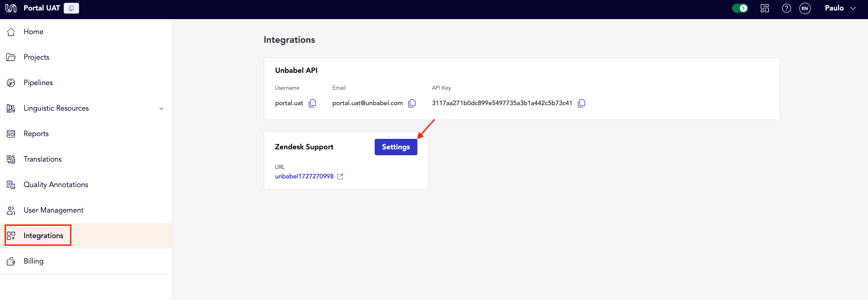The image size is (868, 300).
Task: Change language via EN icon
Action: pyautogui.click(x=805, y=8)
